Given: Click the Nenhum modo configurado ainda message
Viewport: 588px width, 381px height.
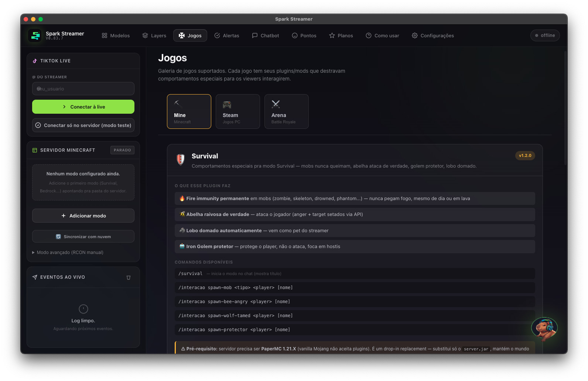Looking at the screenshot, I should (x=83, y=174).
